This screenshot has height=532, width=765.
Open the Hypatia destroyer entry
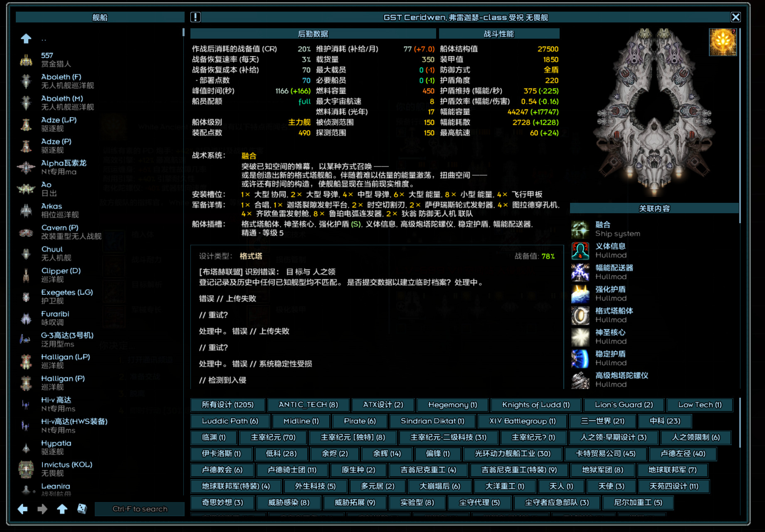coord(56,447)
